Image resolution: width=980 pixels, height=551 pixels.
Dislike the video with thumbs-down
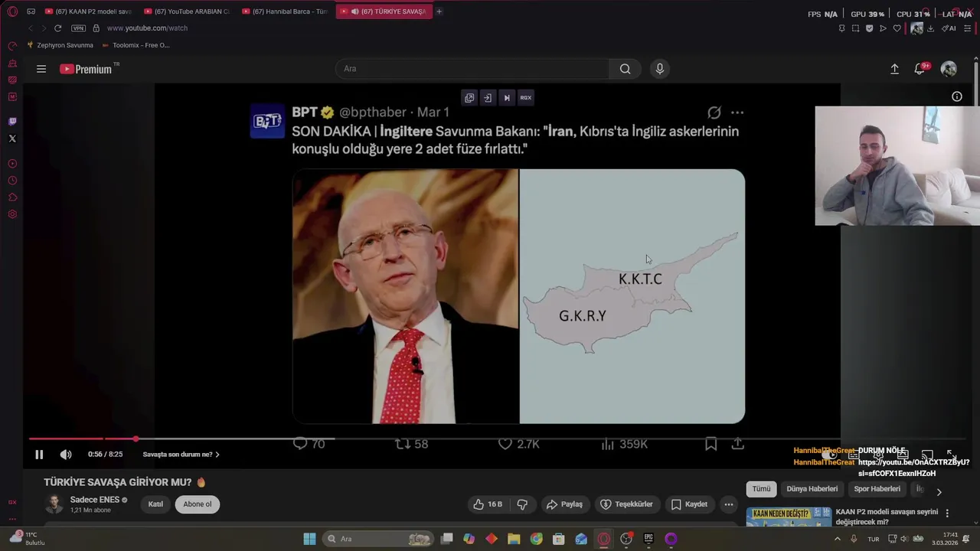(522, 504)
